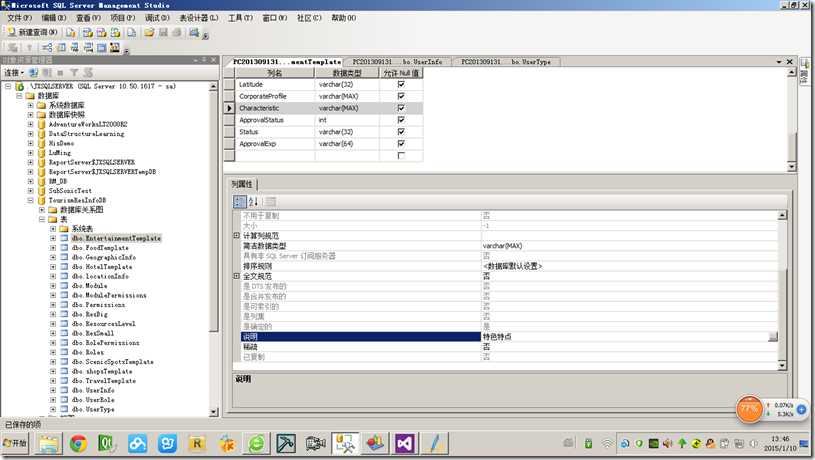
Task: Click the Manage Fulltext Index icon
Action: point(75,48)
